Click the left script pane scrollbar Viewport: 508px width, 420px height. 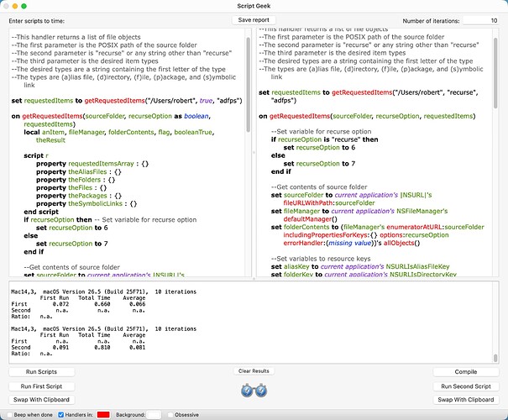(249, 85)
